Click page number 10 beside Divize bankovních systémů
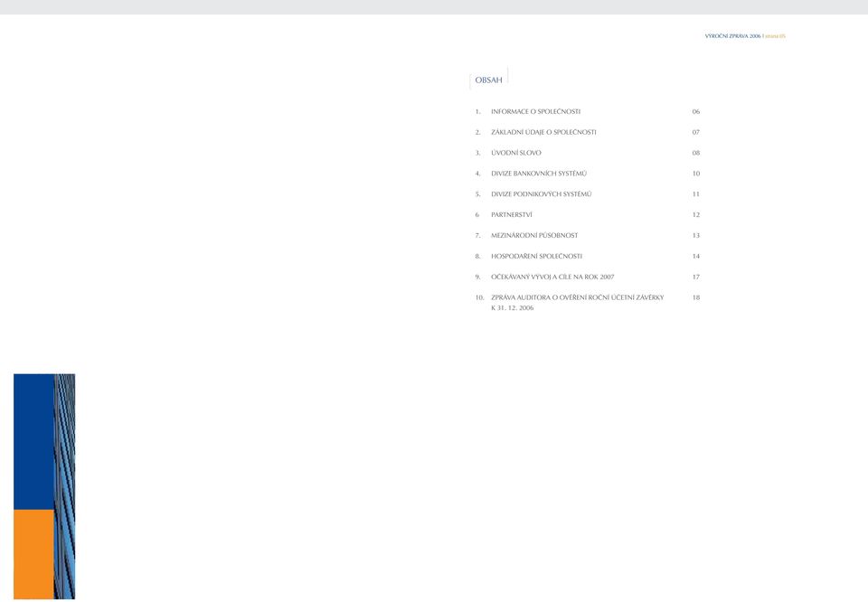 tap(696, 174)
